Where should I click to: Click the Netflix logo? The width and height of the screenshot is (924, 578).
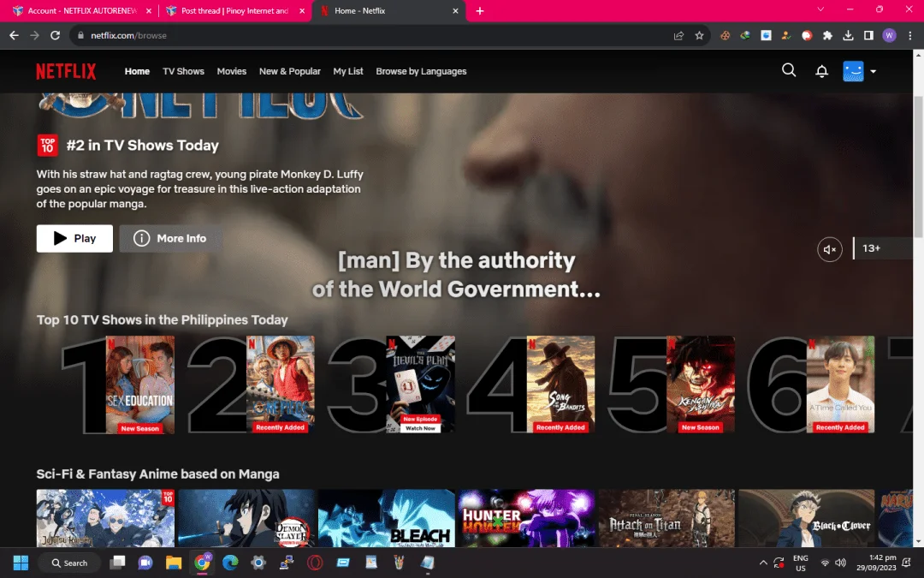(66, 71)
